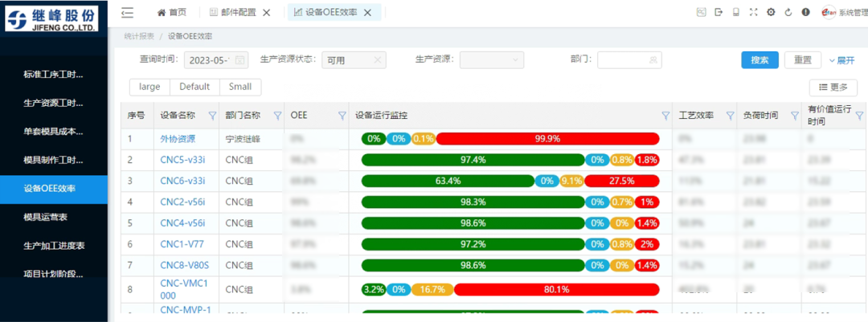Open 生产加工进度表 in sidebar

(x=54, y=246)
